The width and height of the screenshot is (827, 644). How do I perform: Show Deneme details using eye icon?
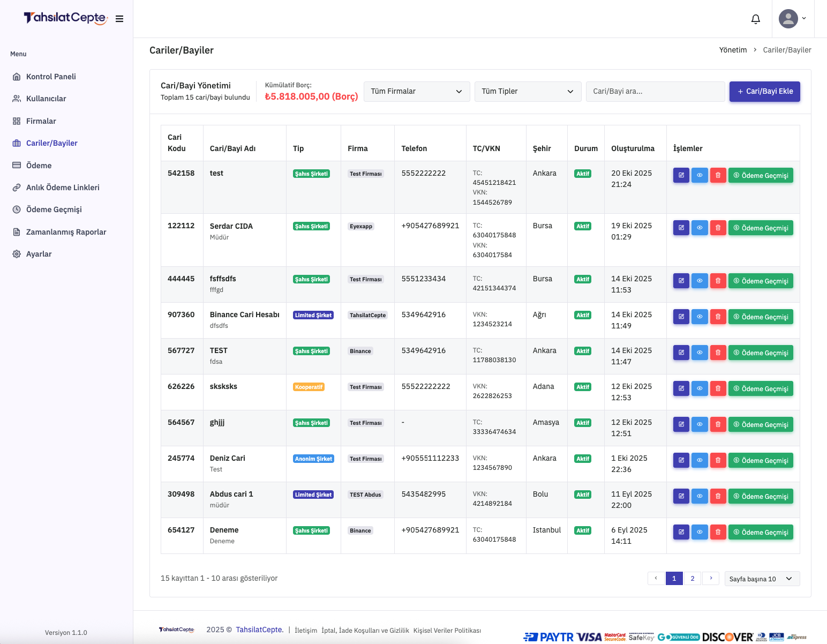(700, 532)
